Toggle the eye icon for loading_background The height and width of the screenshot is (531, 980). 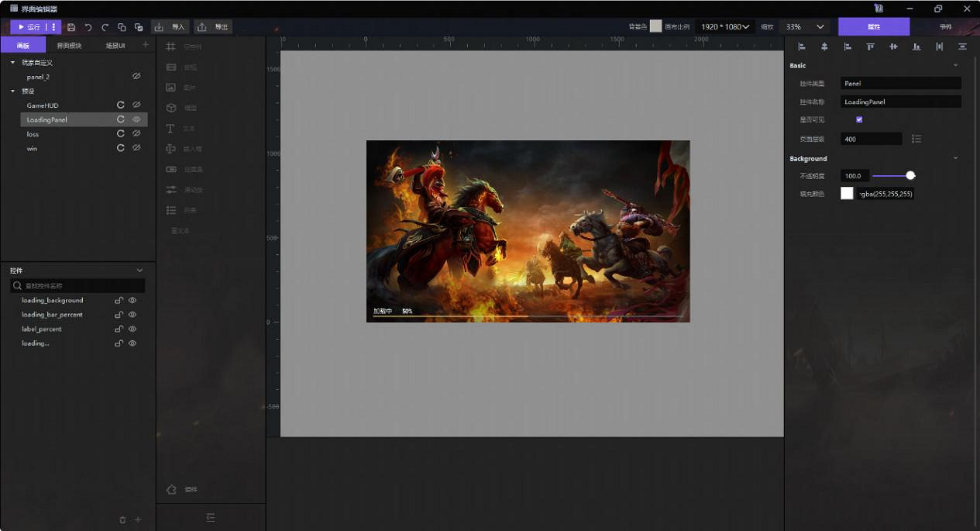click(x=132, y=300)
